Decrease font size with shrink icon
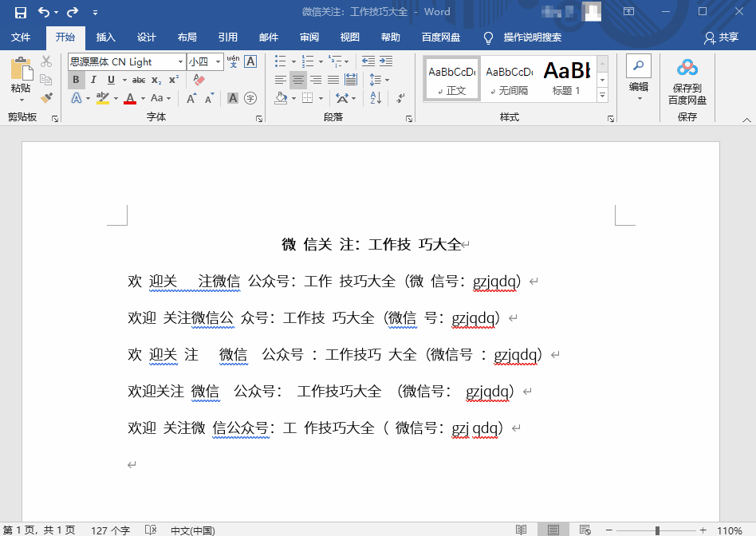The width and height of the screenshot is (756, 536). tap(209, 98)
